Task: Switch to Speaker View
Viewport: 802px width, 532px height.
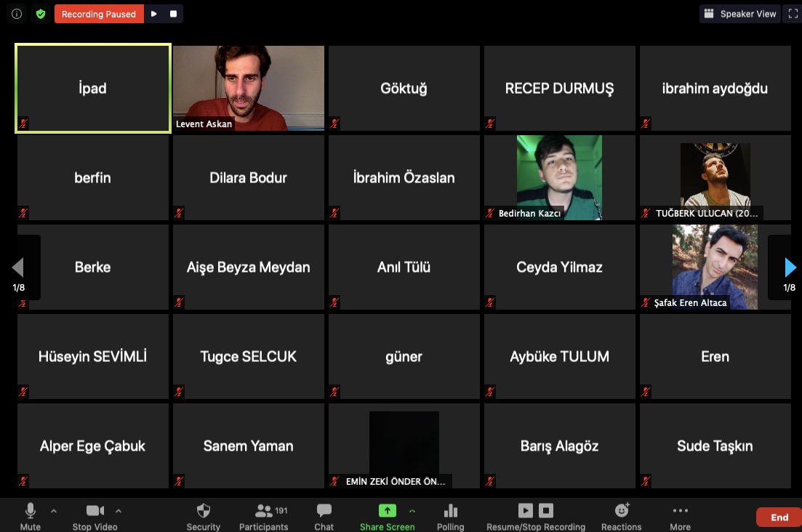Action: point(740,14)
